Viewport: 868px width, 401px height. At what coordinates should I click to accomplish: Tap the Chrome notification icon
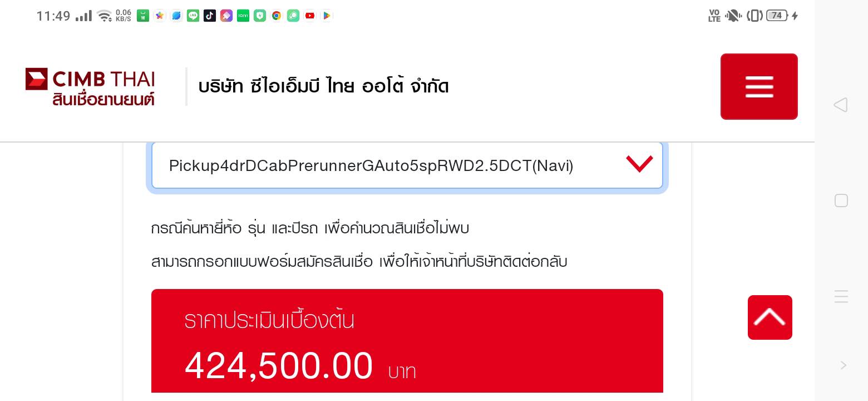277,16
